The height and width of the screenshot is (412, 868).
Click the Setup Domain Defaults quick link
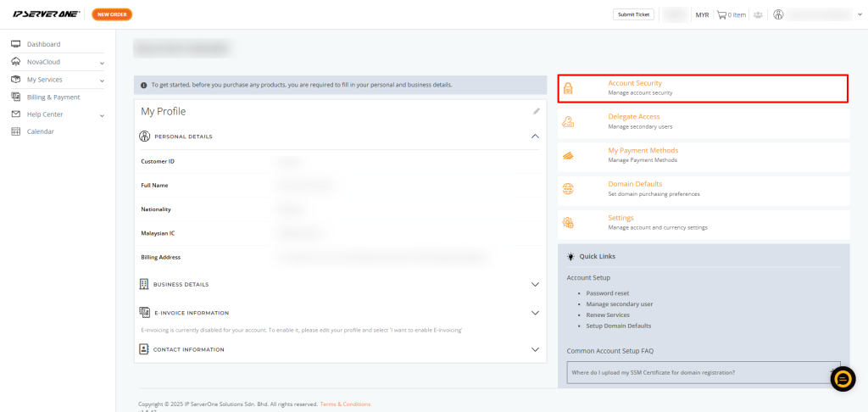[618, 326]
